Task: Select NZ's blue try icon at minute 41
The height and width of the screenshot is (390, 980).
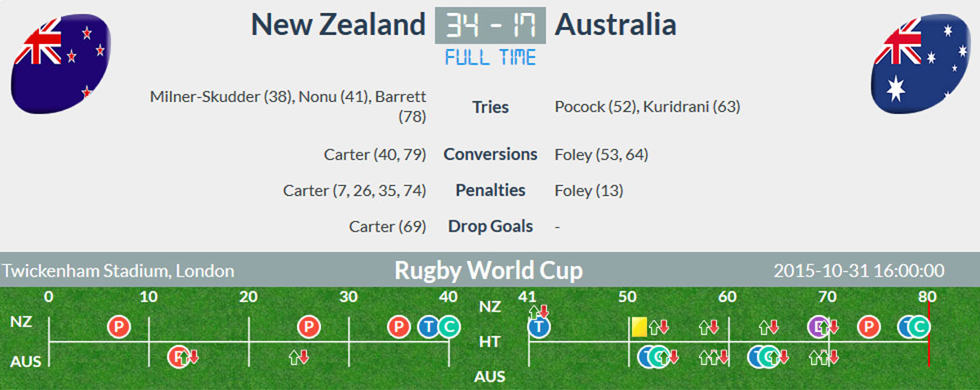Action: (x=537, y=327)
